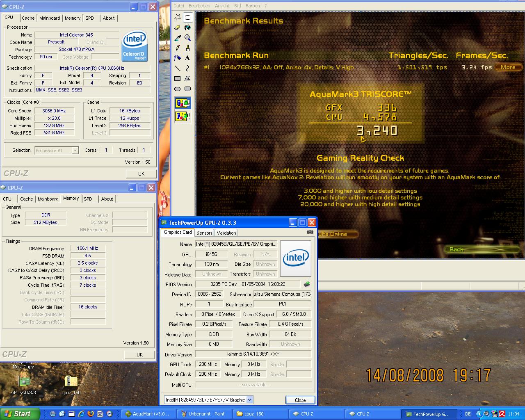The height and width of the screenshot is (420, 525).
Task: Open About tab in top CPU-Z window
Action: tap(109, 18)
